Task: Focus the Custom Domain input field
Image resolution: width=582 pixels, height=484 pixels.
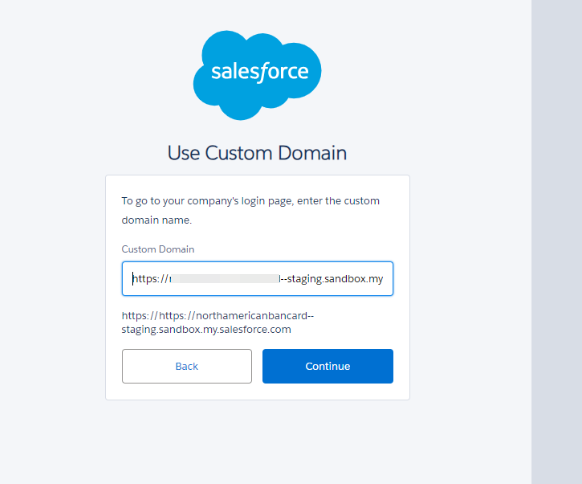Action: point(258,279)
